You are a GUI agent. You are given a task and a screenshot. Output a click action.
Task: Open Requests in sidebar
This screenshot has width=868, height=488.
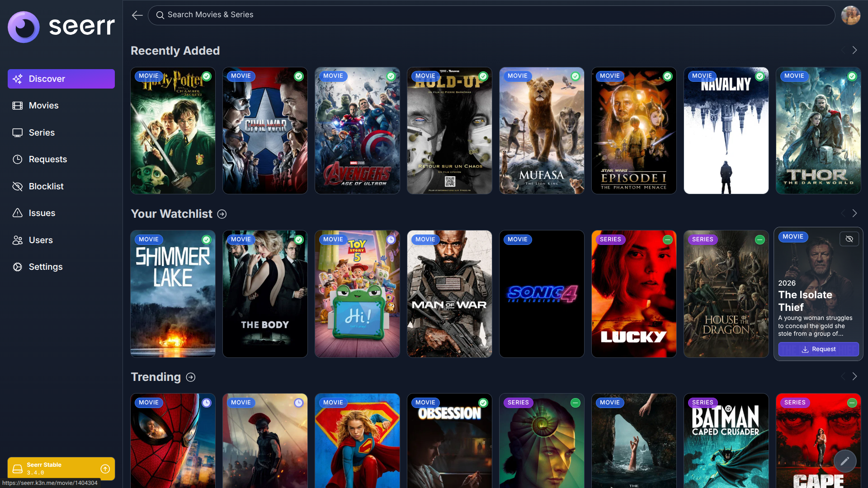point(61,160)
